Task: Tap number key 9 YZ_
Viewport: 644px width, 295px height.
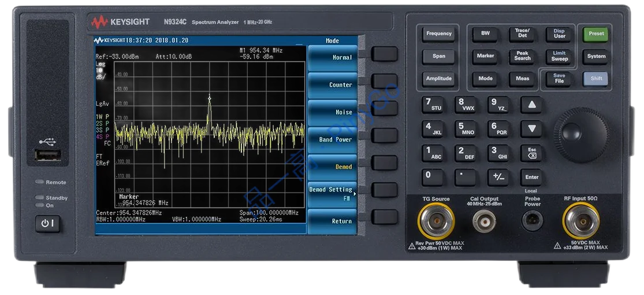Action: pos(498,105)
